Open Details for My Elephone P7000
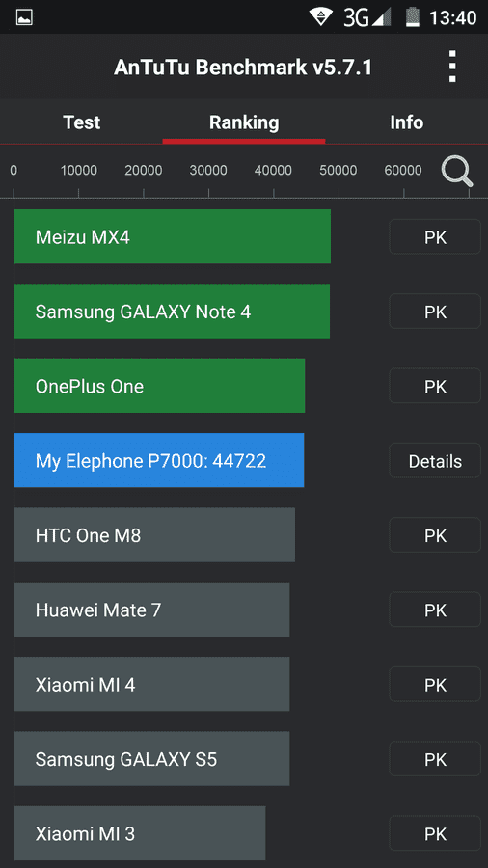Viewport: 488px width, 868px height. pos(435,461)
